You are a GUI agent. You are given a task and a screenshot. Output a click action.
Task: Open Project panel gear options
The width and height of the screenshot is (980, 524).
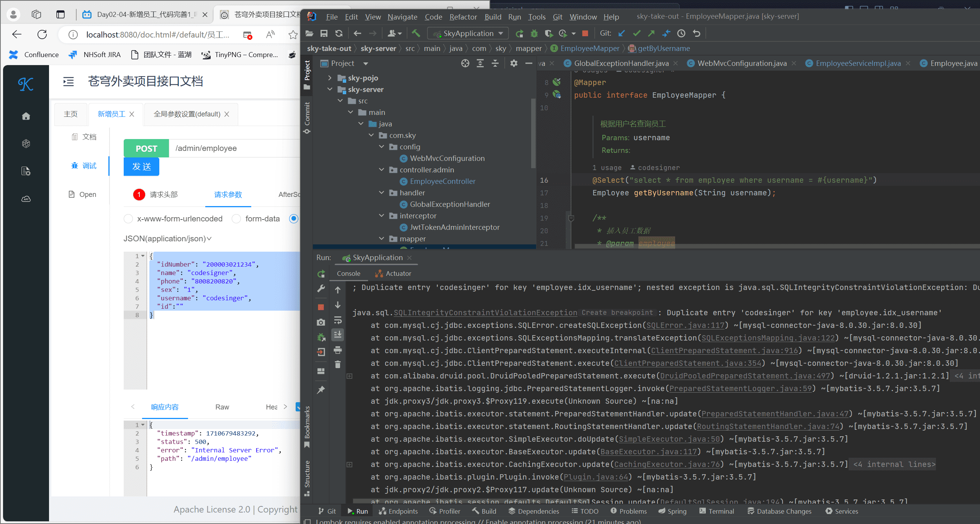514,64
